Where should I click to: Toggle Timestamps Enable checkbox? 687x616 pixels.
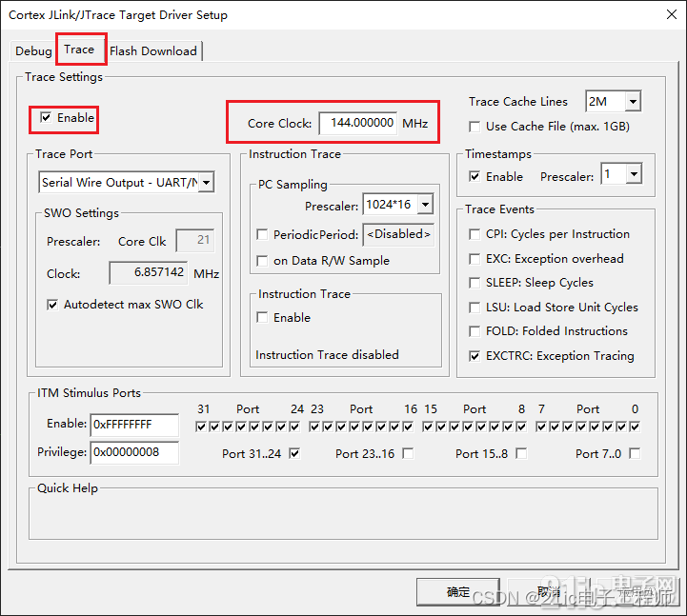475,176
